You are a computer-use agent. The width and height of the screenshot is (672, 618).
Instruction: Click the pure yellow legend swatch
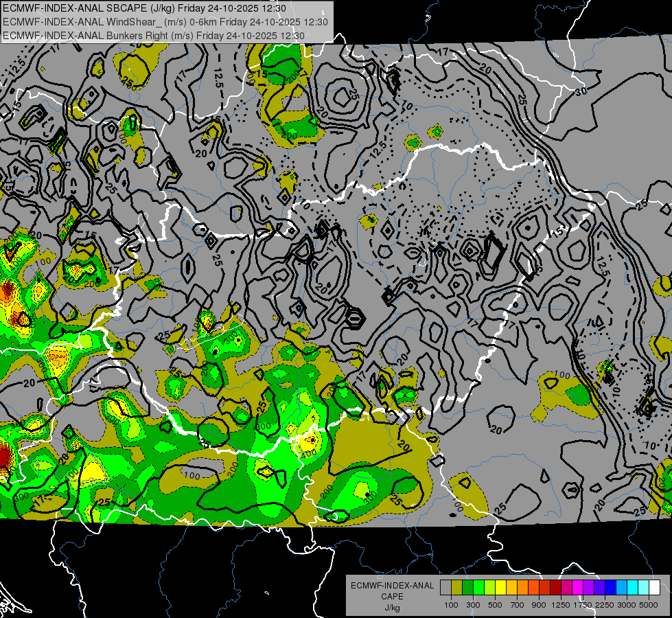click(500, 588)
